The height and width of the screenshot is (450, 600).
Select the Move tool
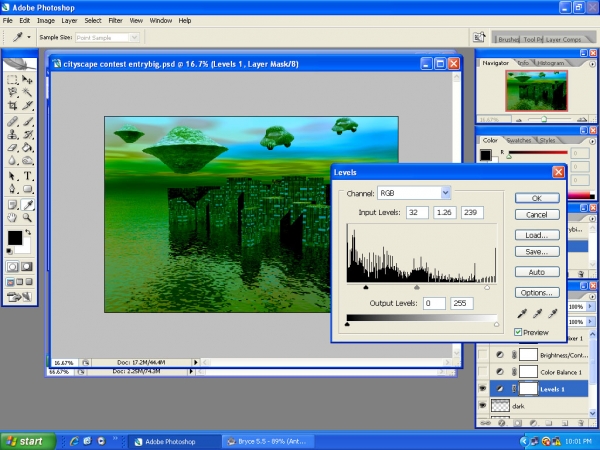pos(27,80)
